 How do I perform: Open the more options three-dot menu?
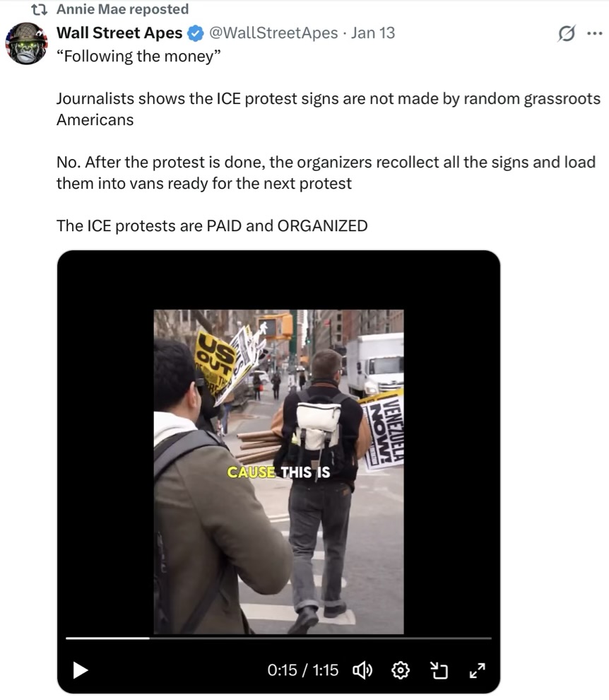595,33
